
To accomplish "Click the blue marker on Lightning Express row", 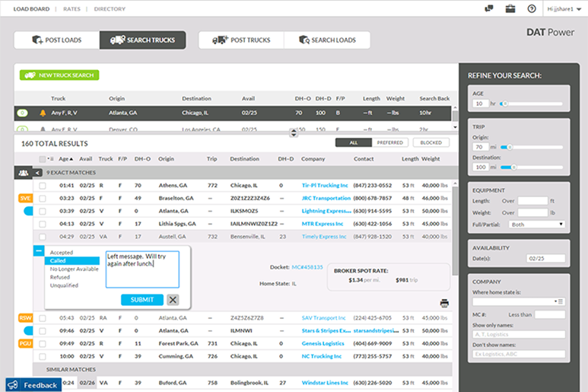I will coord(28,211).
